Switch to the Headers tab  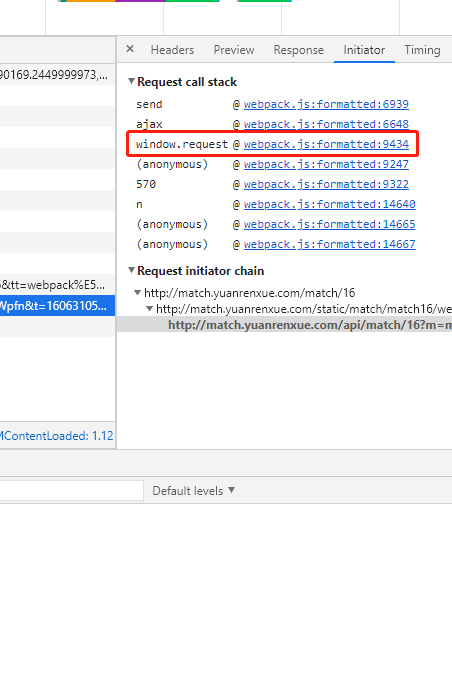coord(172,50)
